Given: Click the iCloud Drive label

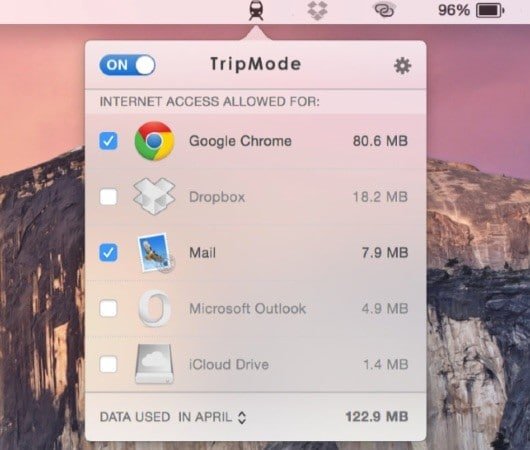Looking at the screenshot, I should [x=229, y=364].
